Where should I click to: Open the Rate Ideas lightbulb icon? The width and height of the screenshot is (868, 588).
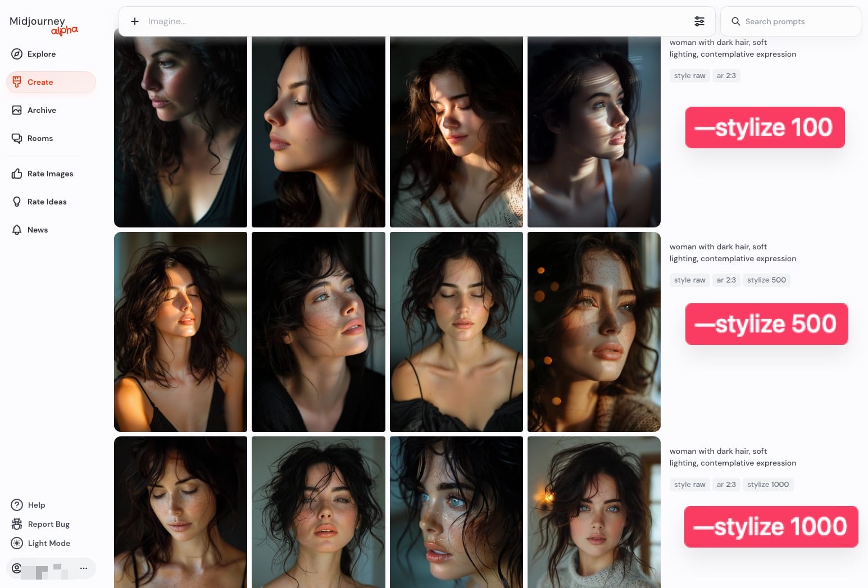point(17,202)
